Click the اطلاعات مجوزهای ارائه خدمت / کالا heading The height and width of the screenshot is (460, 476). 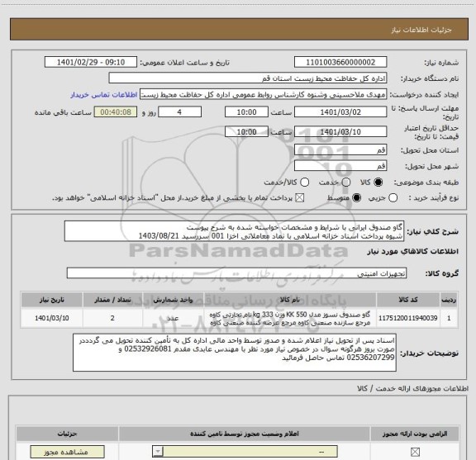[x=413, y=388]
